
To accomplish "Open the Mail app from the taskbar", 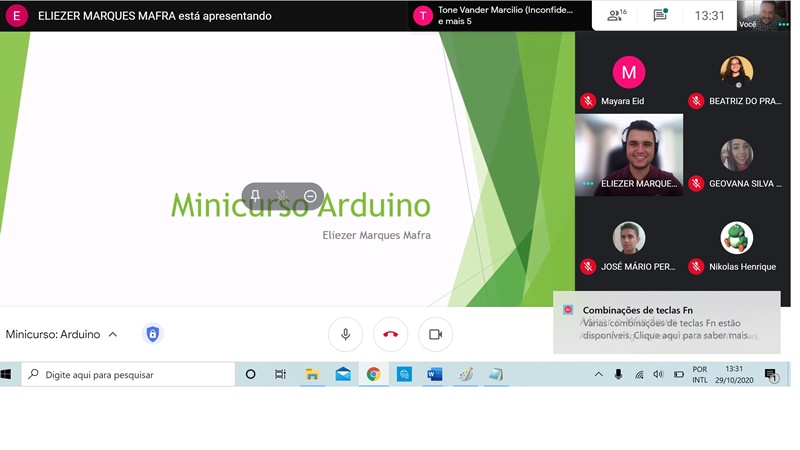I will [343, 375].
